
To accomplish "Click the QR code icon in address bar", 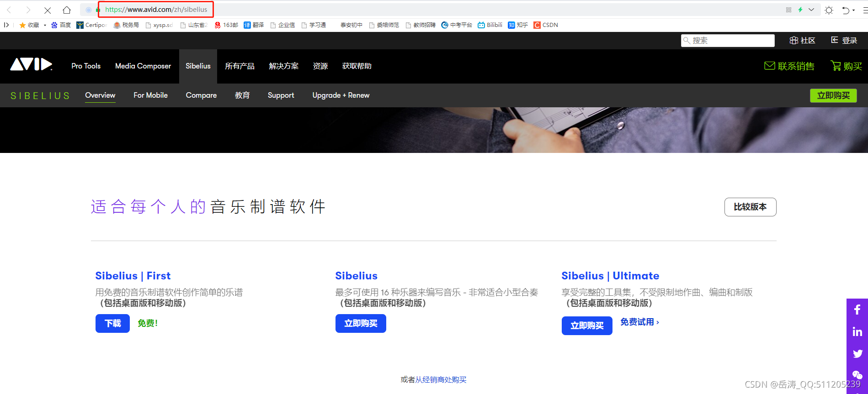I will (788, 10).
